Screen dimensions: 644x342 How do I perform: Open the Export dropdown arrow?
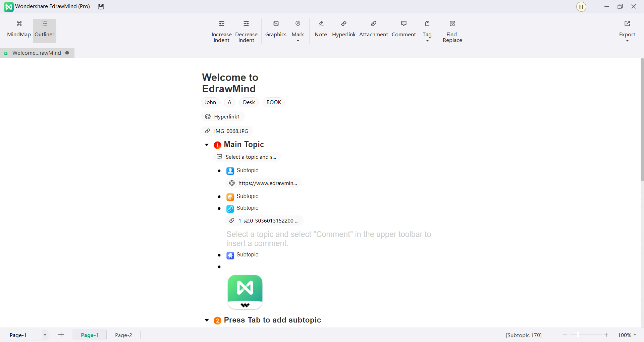tap(627, 41)
